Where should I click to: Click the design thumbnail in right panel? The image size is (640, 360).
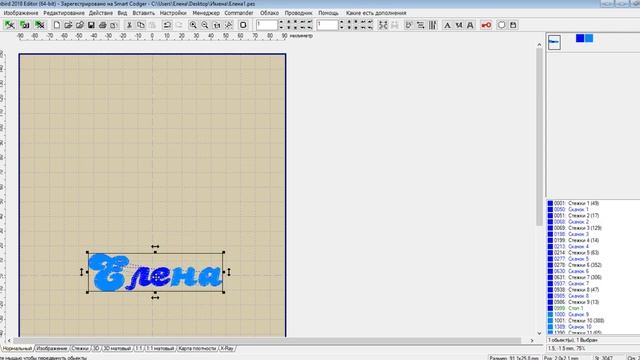click(554, 42)
